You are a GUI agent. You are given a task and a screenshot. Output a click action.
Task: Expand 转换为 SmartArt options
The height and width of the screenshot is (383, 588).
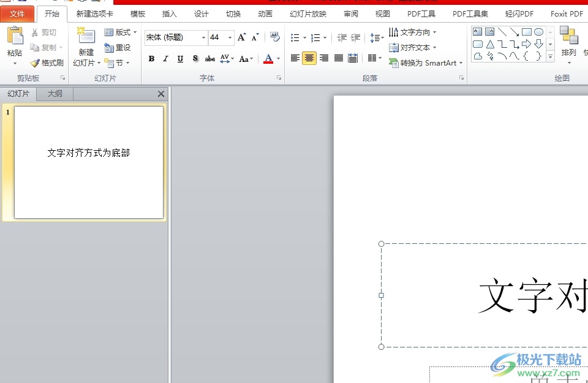(426, 63)
